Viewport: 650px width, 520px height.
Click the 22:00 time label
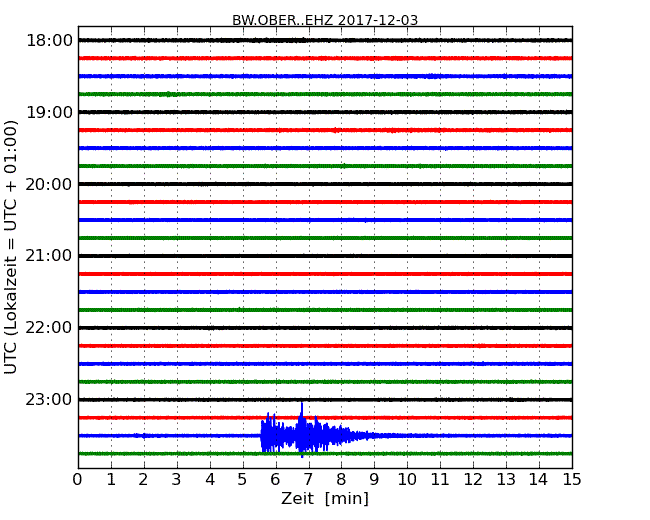tap(49, 328)
